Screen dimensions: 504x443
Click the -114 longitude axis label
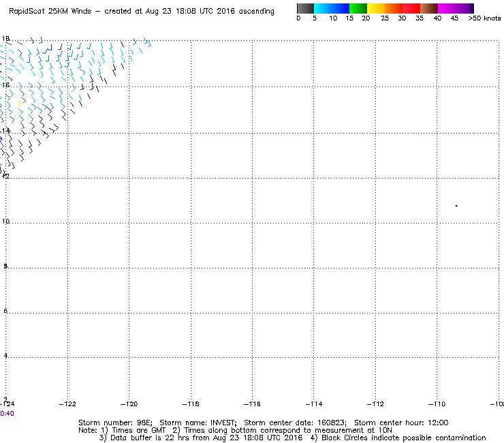(x=314, y=404)
